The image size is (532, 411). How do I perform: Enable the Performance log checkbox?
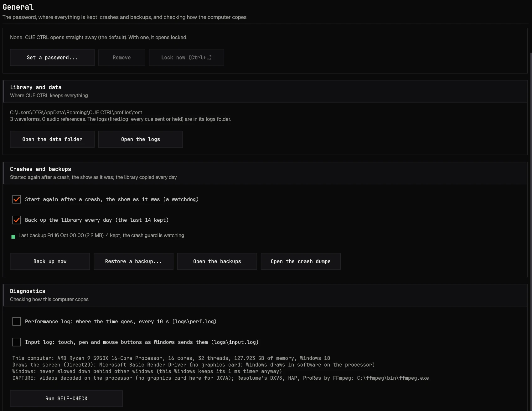17,321
